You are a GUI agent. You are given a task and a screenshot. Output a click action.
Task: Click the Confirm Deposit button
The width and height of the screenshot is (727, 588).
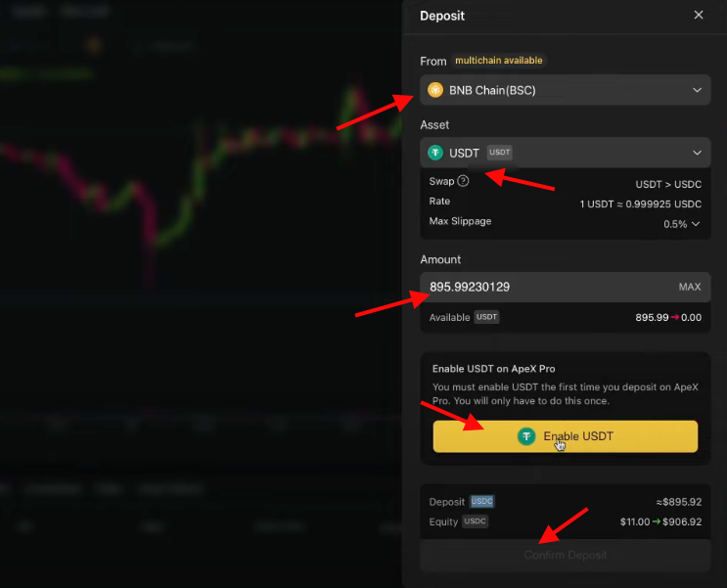coord(565,555)
